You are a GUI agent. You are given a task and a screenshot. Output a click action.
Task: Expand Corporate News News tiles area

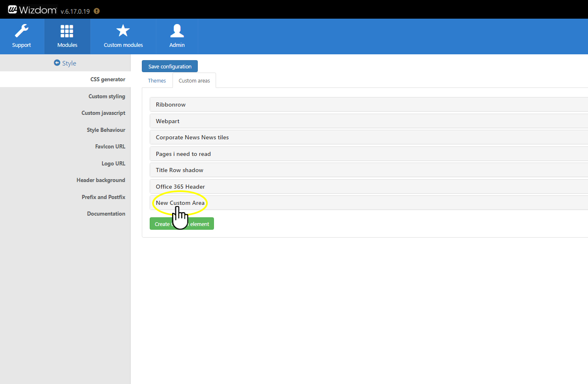pos(192,137)
